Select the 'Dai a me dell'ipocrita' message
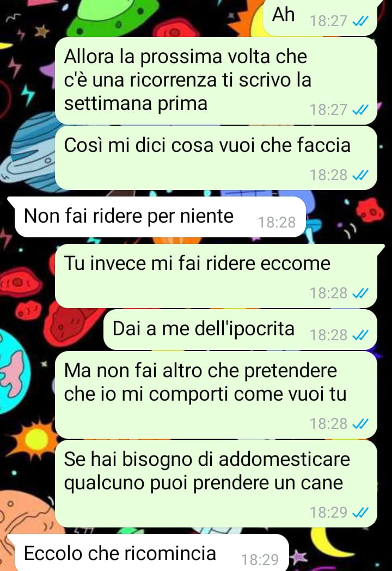 coord(240,330)
